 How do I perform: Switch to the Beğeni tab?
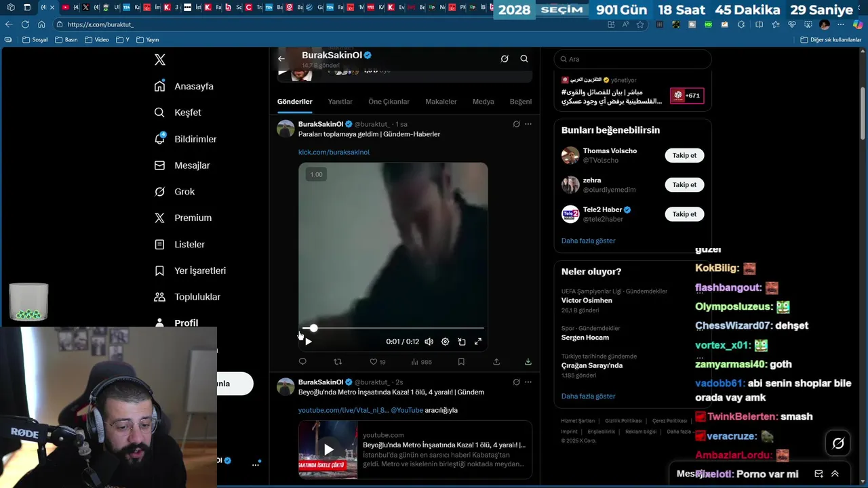(521, 102)
